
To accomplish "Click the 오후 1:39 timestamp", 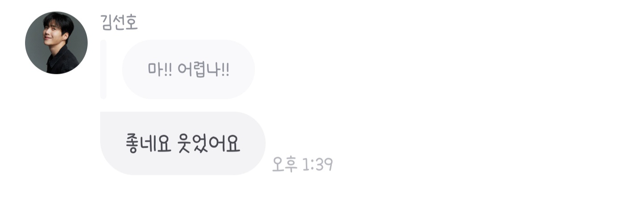I will (x=302, y=165).
